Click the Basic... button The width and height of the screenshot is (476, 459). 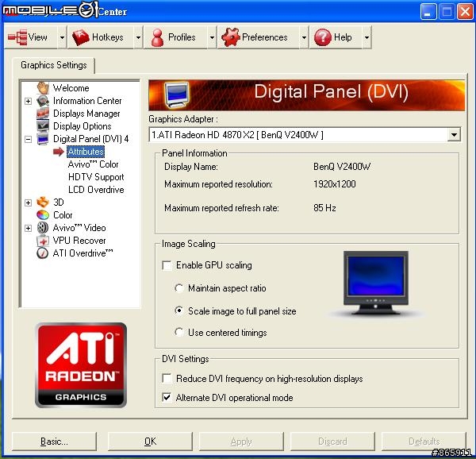[x=54, y=442]
